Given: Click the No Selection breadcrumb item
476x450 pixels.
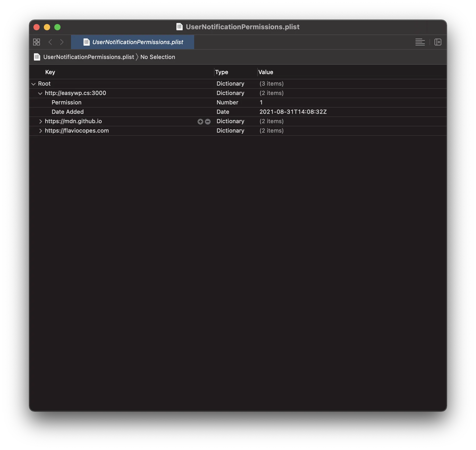Looking at the screenshot, I should click(x=158, y=57).
